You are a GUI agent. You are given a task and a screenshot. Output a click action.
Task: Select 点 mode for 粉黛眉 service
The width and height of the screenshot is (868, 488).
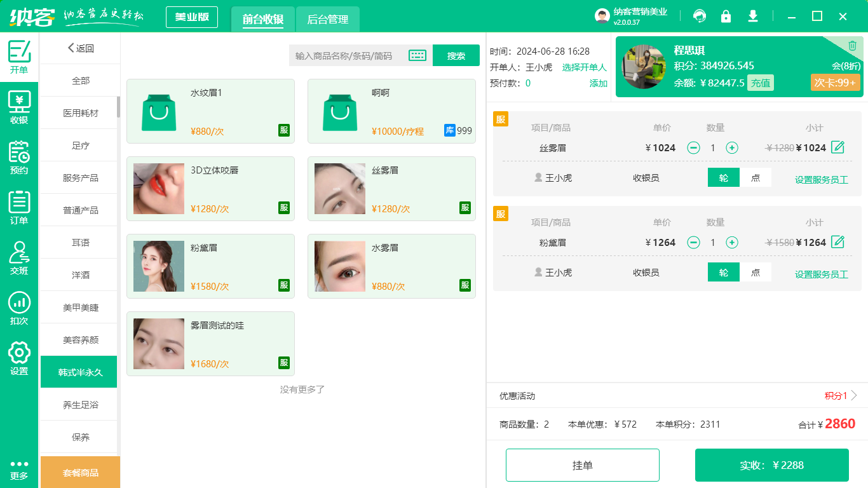click(x=756, y=273)
